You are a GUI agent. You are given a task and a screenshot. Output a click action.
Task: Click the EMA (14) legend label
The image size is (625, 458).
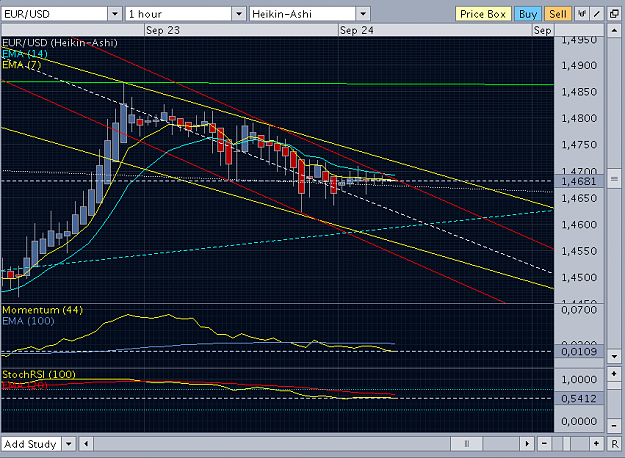[25, 54]
